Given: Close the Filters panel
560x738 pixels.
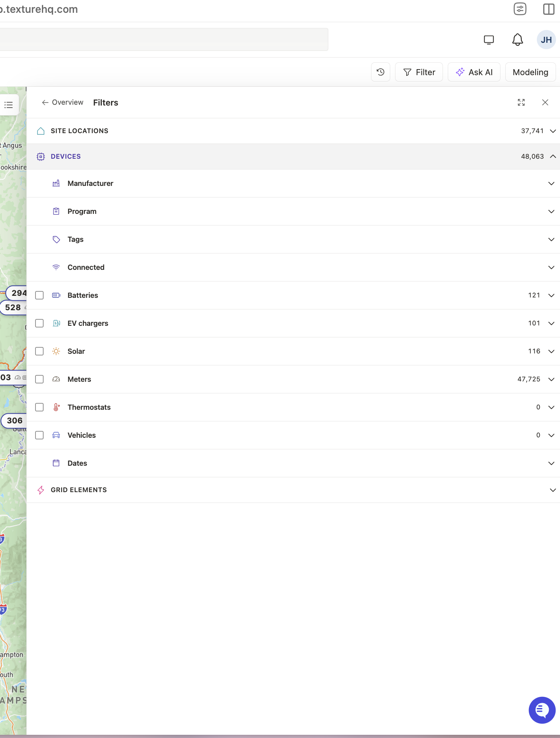Looking at the screenshot, I should point(545,102).
